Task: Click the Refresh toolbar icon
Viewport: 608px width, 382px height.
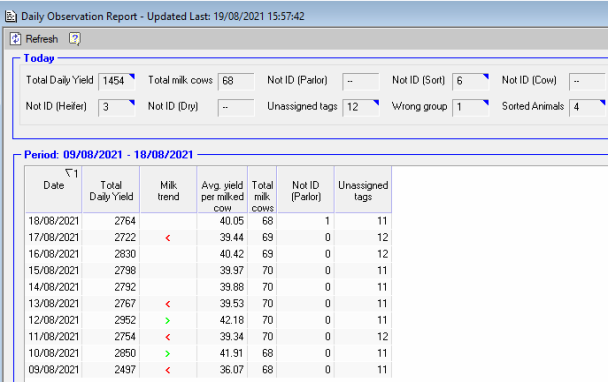Action: point(15,39)
